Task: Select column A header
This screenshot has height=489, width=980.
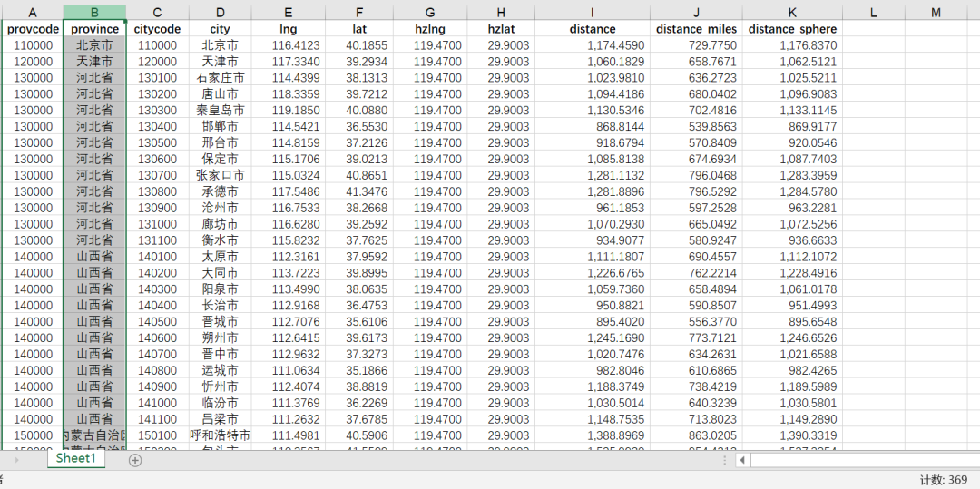Action: click(32, 13)
